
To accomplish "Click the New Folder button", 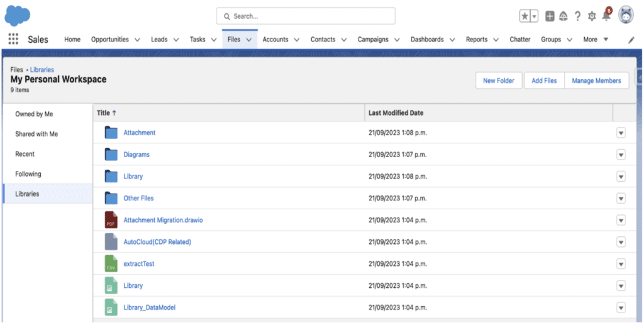I will (x=499, y=80).
